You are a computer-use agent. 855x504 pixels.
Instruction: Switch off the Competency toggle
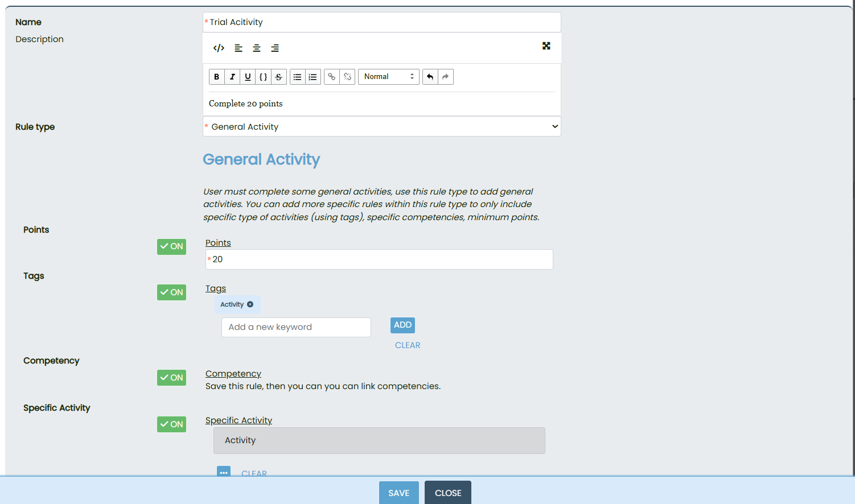pyautogui.click(x=171, y=378)
